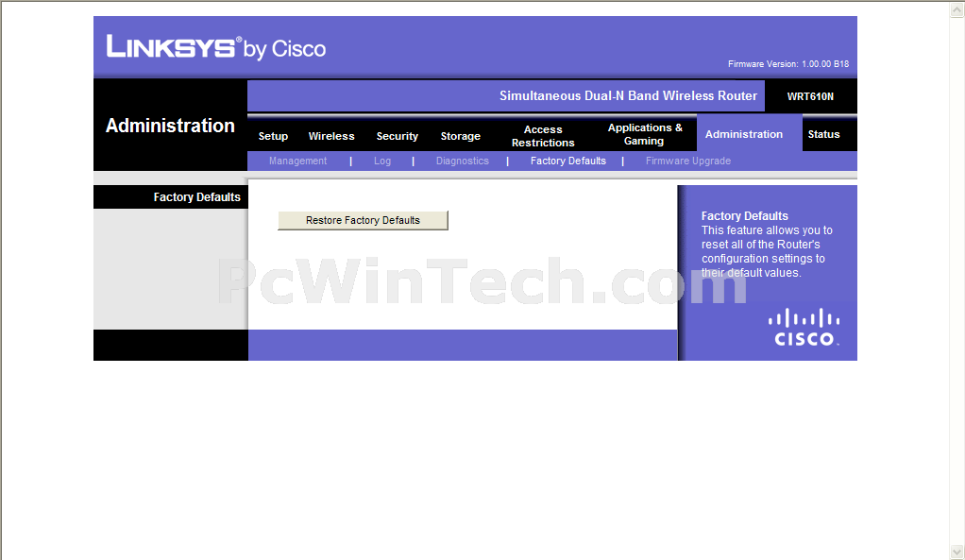
Task: Click the Cisco logo in help panel
Action: click(x=804, y=328)
